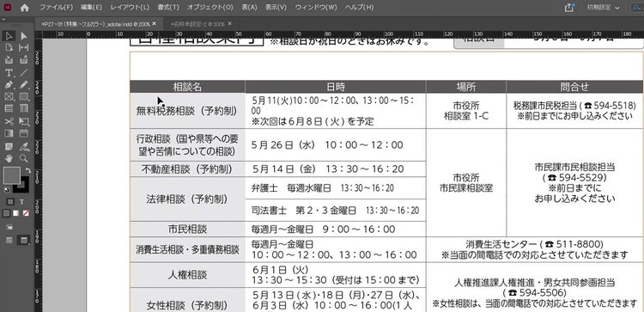Select the Content Collector tool
Image resolution: width=644 pixels, height=312 pixels.
9,60
